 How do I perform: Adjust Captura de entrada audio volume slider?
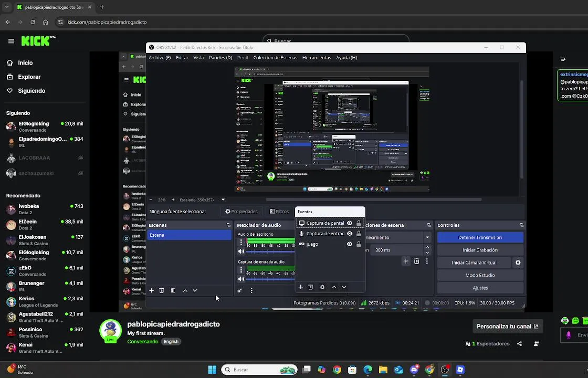(270, 279)
